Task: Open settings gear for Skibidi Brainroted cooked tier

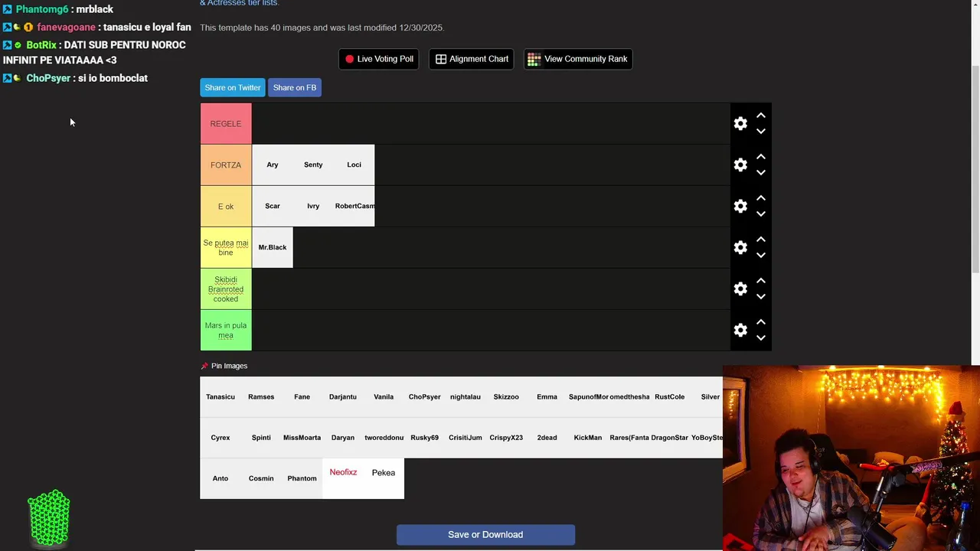Action: (x=740, y=289)
